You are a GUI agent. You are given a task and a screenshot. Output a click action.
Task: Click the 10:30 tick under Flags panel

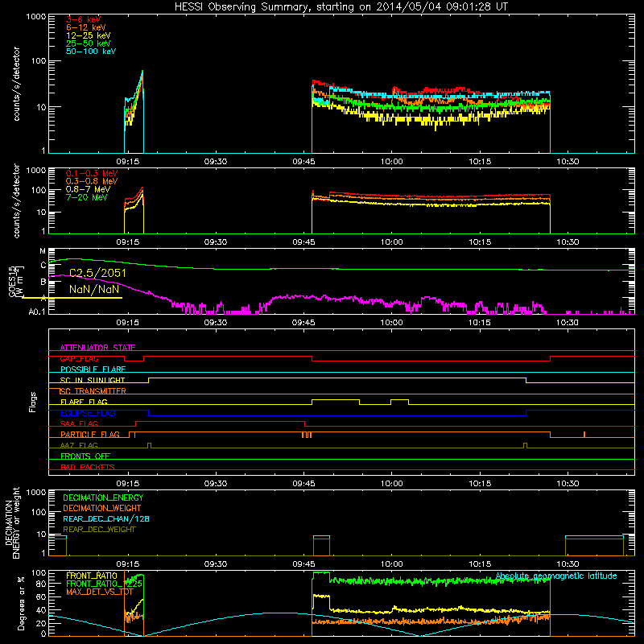pyautogui.click(x=568, y=484)
